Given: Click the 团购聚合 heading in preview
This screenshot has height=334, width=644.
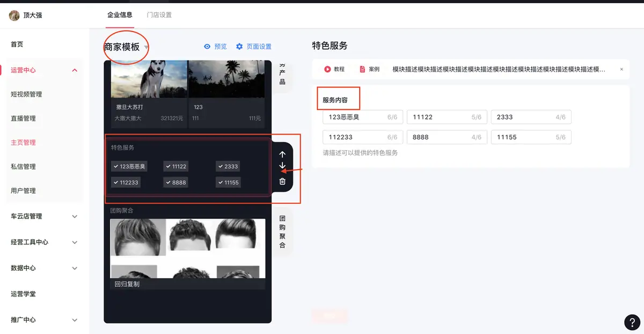Looking at the screenshot, I should tap(122, 211).
